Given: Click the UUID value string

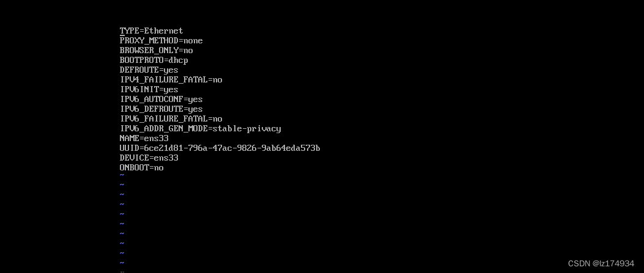Looking at the screenshot, I should click(232, 148).
